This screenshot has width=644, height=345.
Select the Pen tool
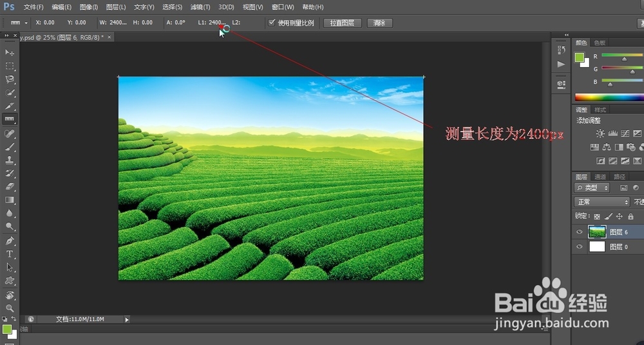click(x=10, y=241)
